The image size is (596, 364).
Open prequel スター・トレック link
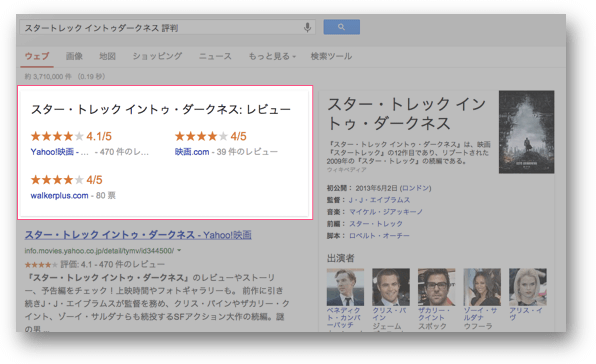point(376,224)
